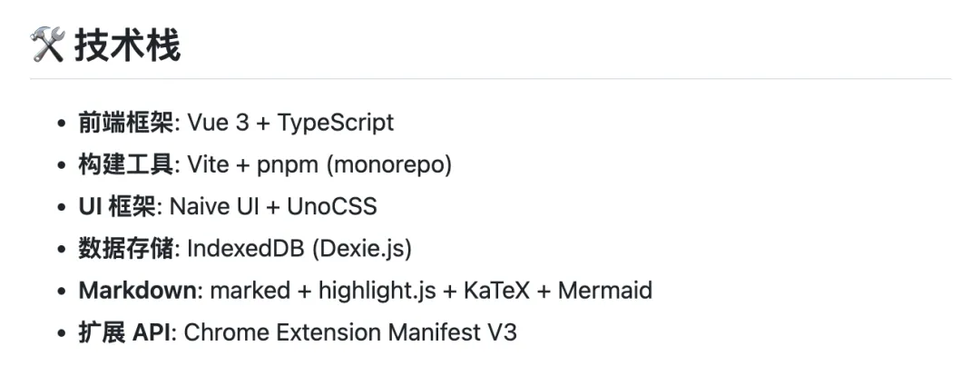Click the Mermaid word
Viewport: 980px width, 366px height.
click(605, 291)
